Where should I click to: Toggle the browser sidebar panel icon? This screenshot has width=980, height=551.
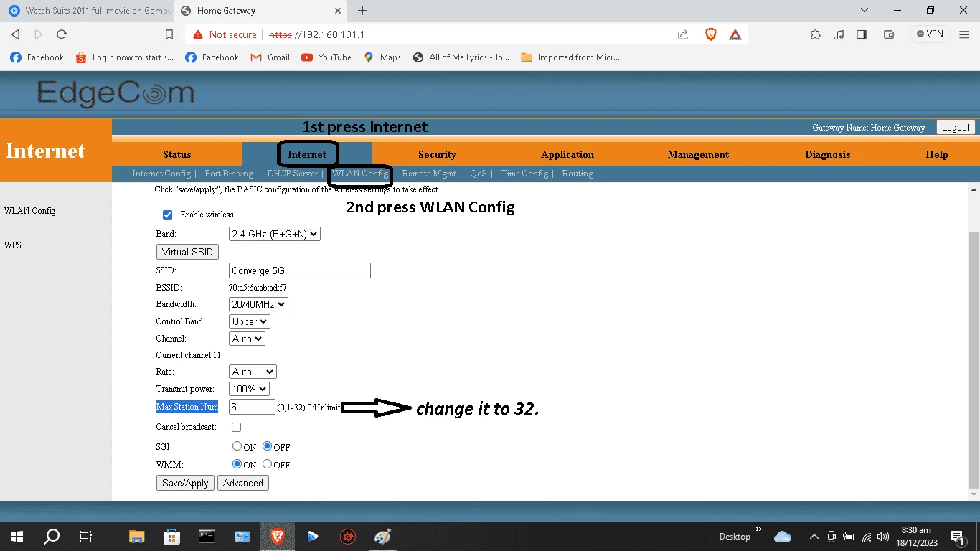pyautogui.click(x=862, y=34)
